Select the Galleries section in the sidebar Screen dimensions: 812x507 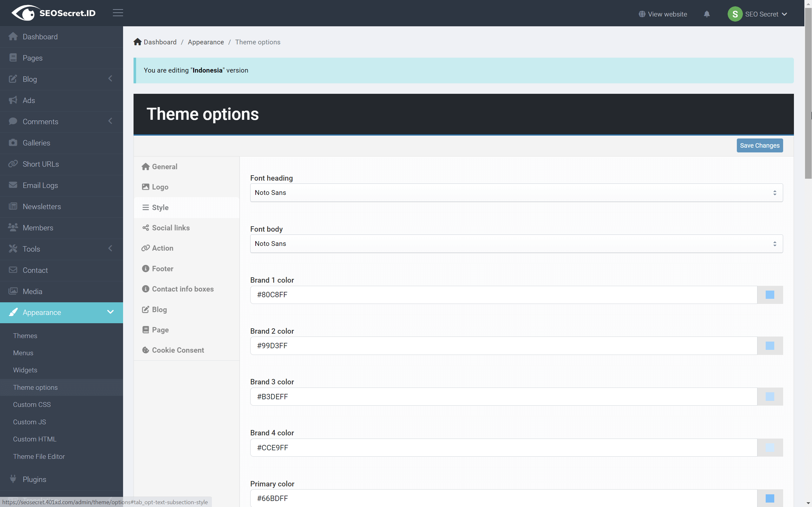tap(36, 143)
